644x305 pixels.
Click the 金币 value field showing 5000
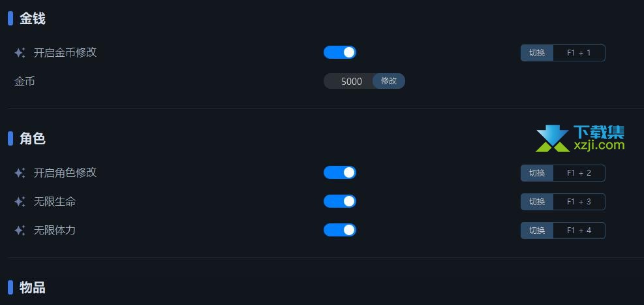349,81
